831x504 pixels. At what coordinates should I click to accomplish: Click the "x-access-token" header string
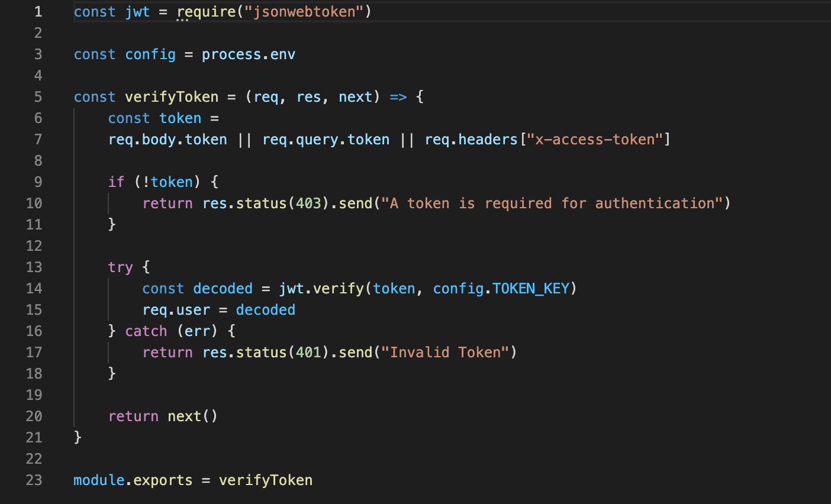594,140
